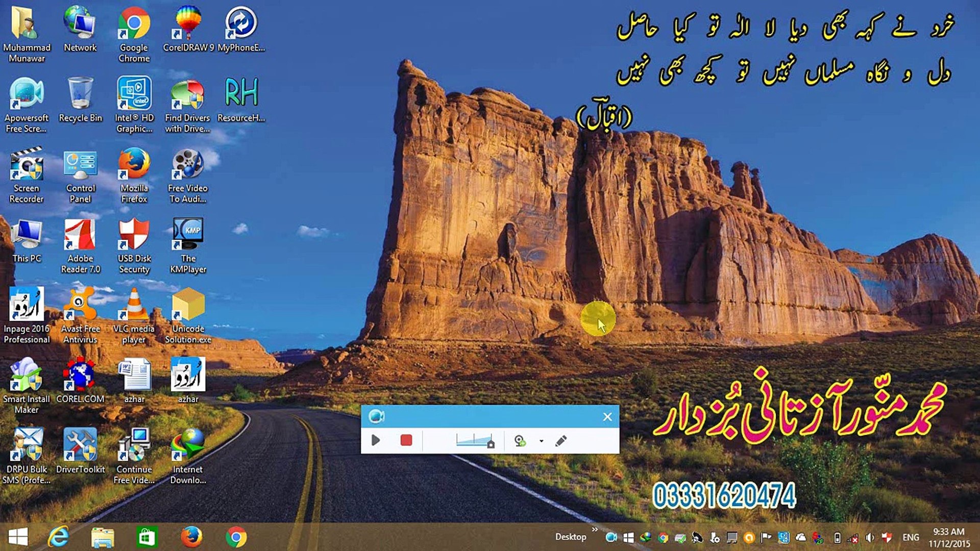
Task: Click the ENG language indicator
Action: point(911,537)
